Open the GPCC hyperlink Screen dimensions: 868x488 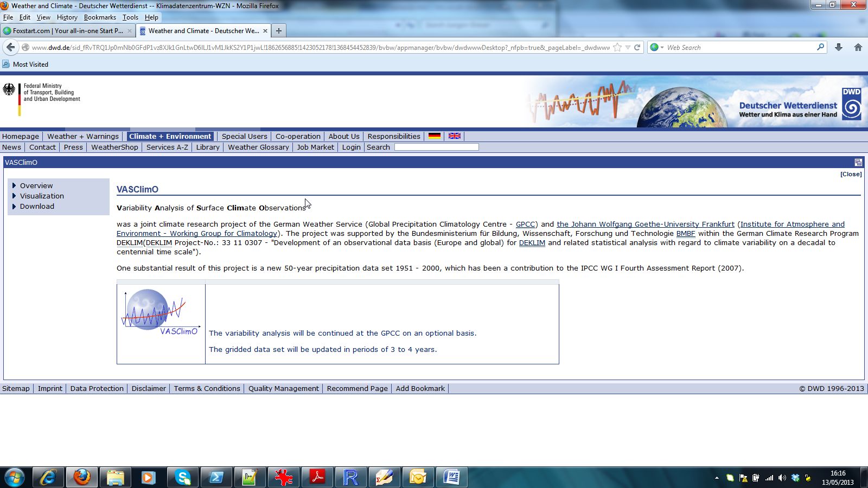(525, 224)
